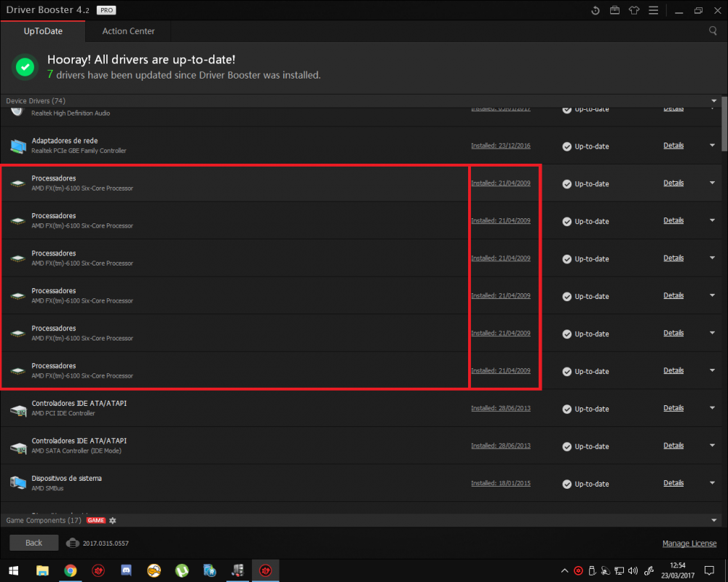Screen dimensions: 728x582
Task: Open Details for AMD PCI IDE Controller
Action: (673, 408)
